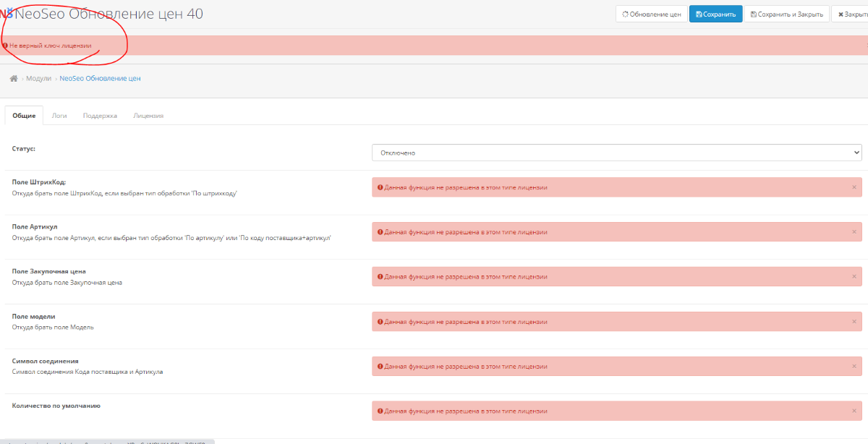Open the NeoSeo Обновление цен breadcrumb link
The image size is (868, 444).
pos(100,78)
